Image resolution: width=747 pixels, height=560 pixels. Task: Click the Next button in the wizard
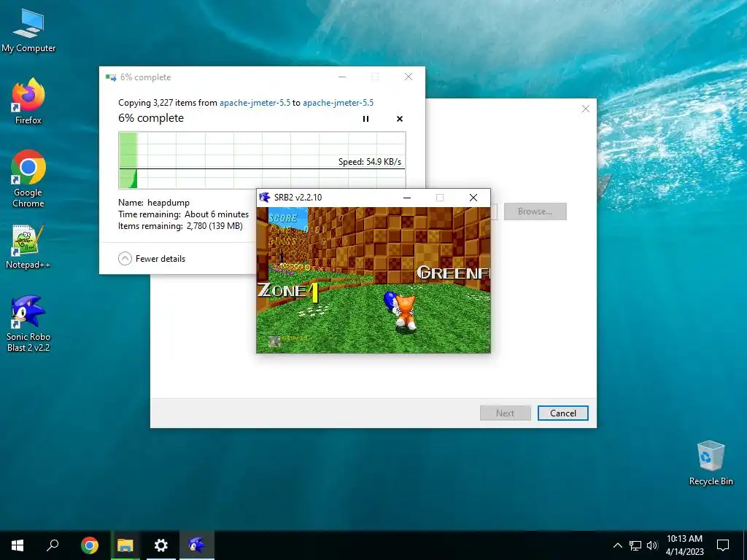click(x=505, y=413)
